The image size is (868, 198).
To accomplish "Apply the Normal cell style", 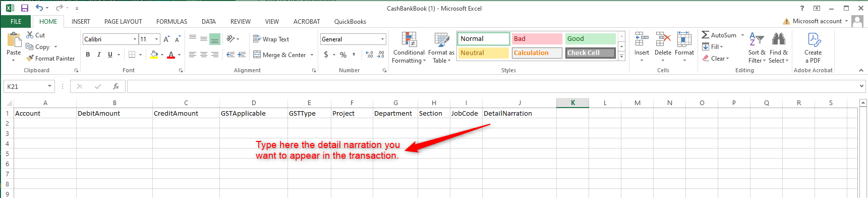I will [x=484, y=38].
